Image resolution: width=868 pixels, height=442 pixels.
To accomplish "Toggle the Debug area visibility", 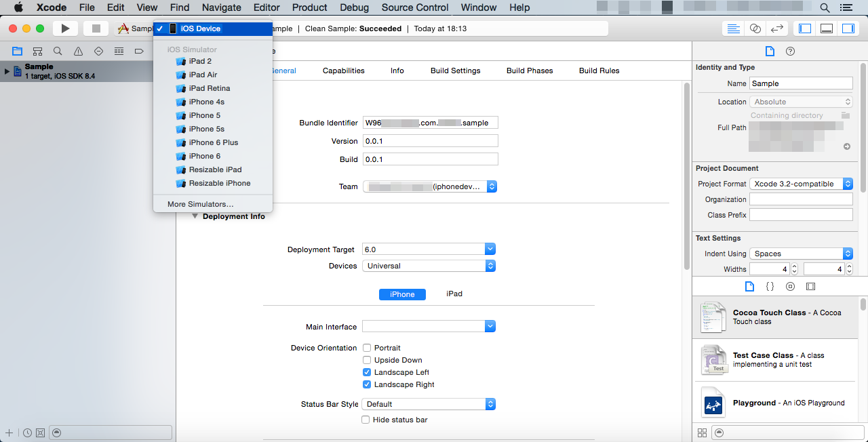I will 827,28.
